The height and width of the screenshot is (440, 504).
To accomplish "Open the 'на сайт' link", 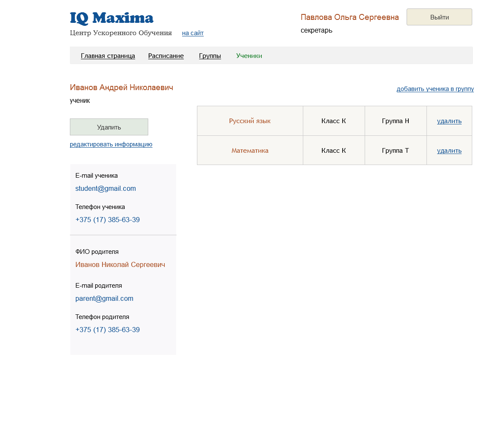I will (193, 33).
